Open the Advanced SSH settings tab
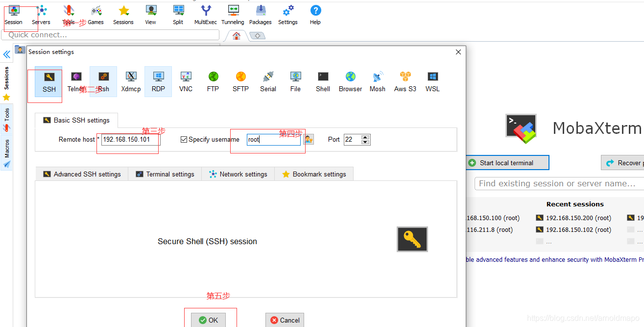The image size is (644, 327). [82, 174]
